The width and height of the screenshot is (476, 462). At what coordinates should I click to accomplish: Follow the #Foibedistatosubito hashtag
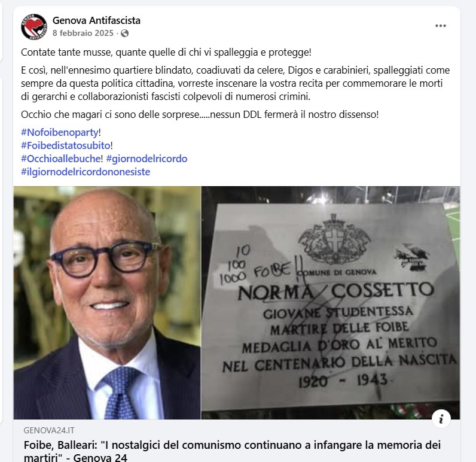(66, 145)
